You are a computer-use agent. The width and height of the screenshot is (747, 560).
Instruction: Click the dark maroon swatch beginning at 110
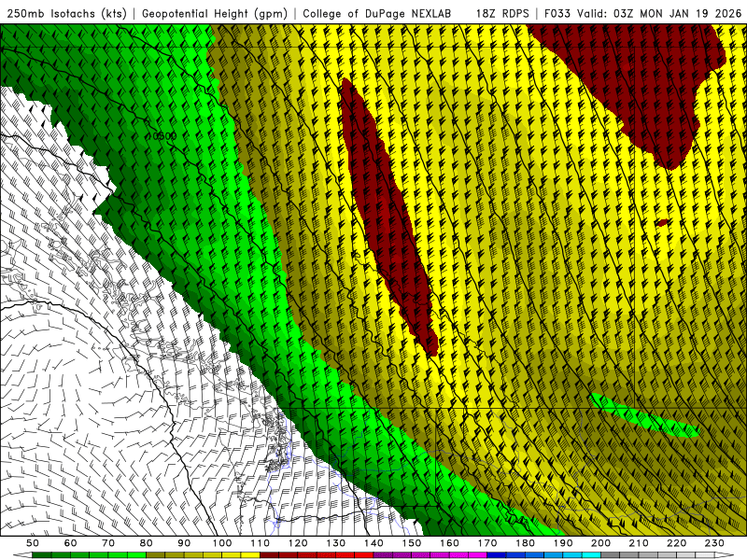click(x=269, y=555)
